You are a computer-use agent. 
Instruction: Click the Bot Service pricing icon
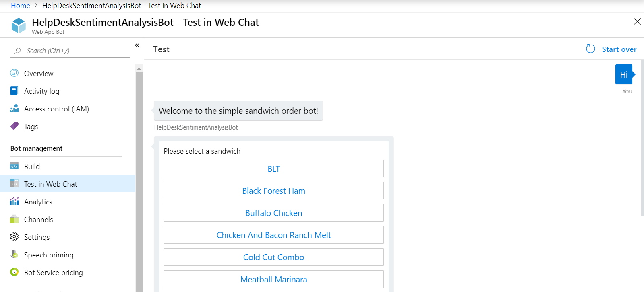click(14, 272)
